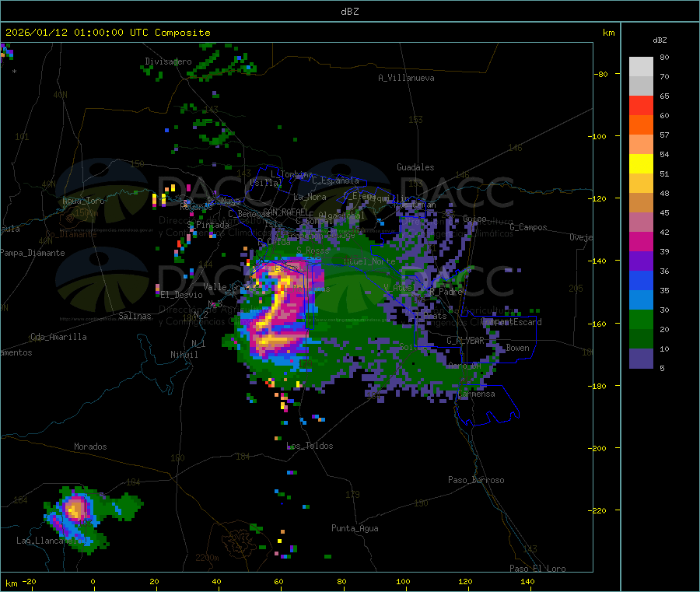The width and height of the screenshot is (700, 592).
Task: Click the Divisadero map label
Action: click(x=168, y=61)
